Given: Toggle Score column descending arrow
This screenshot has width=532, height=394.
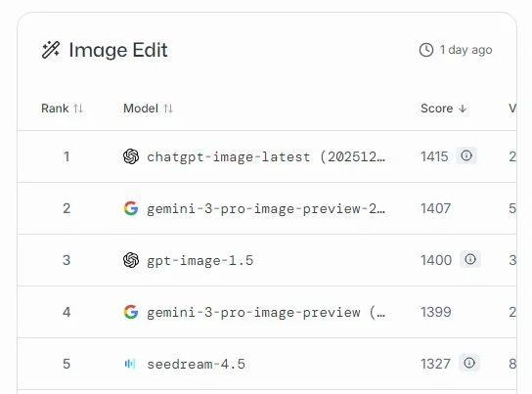Looking at the screenshot, I should point(463,109).
